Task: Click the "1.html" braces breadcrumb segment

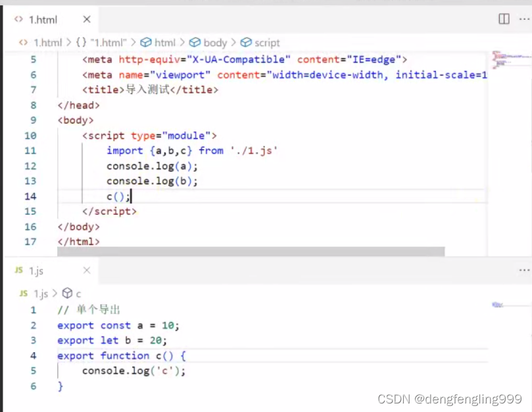Action: pyautogui.click(x=101, y=43)
